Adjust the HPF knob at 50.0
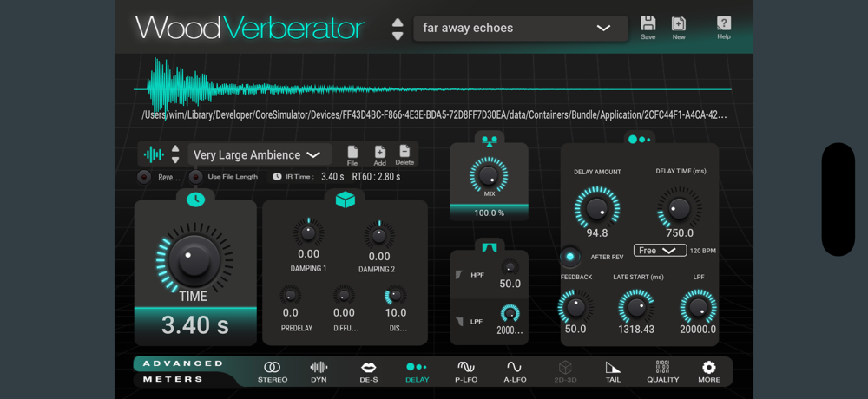 (x=510, y=268)
